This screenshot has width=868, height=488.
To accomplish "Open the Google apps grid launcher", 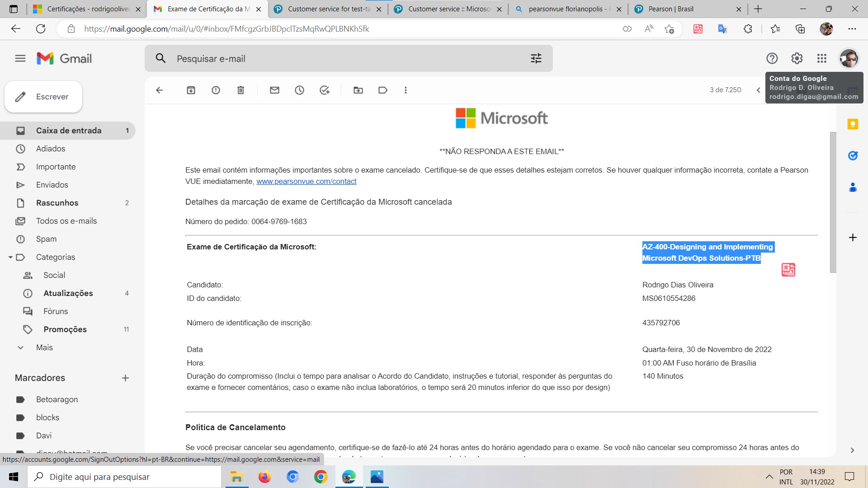I will pyautogui.click(x=821, y=58).
